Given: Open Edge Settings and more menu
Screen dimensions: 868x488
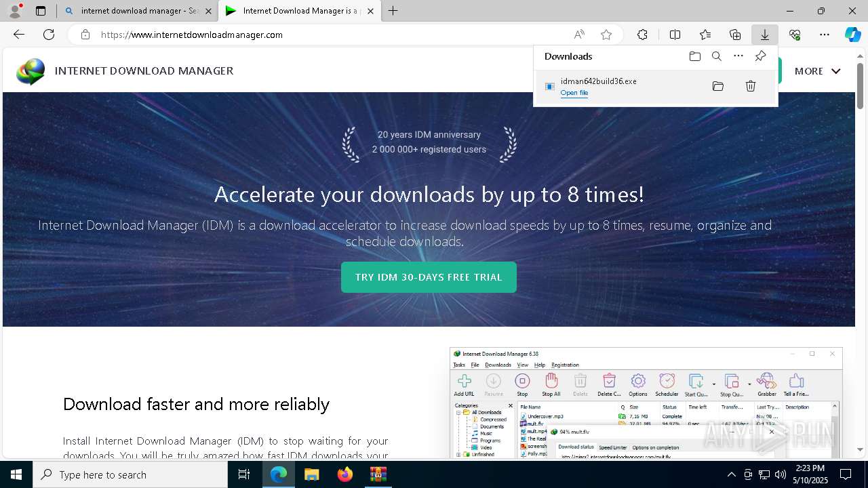Looking at the screenshot, I should (825, 35).
